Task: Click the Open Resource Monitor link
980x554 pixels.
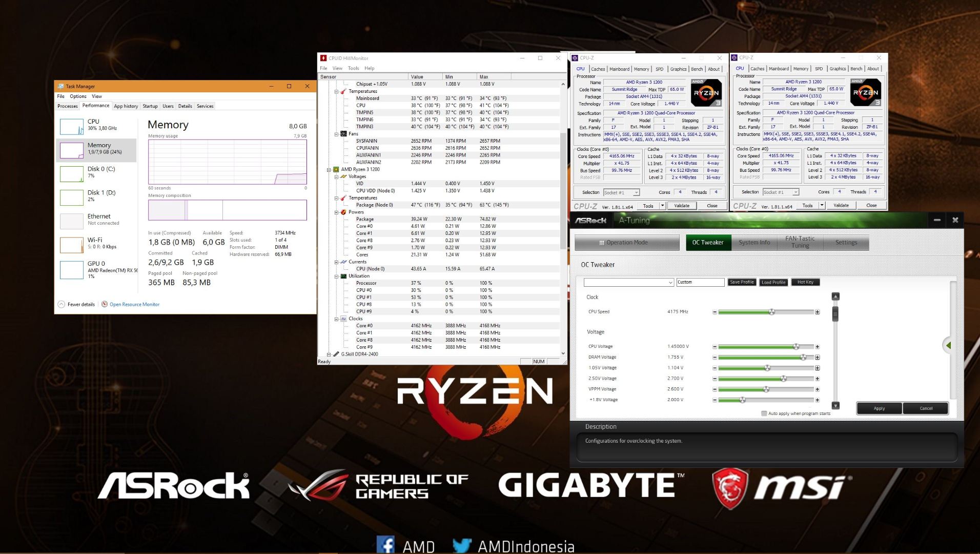Action: pos(134,305)
